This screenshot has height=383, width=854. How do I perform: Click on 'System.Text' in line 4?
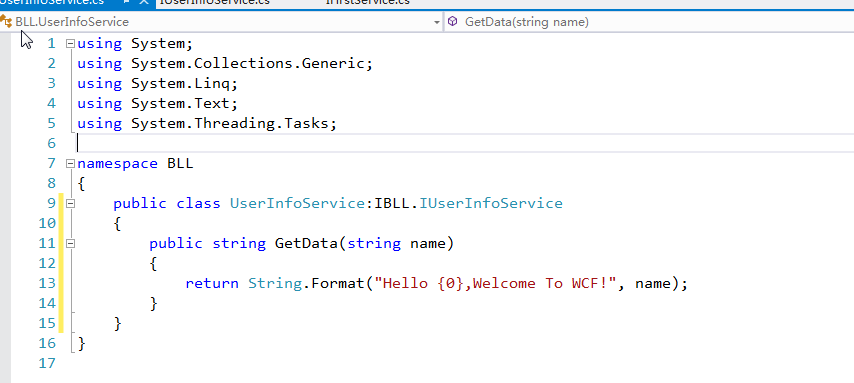pyautogui.click(x=180, y=104)
